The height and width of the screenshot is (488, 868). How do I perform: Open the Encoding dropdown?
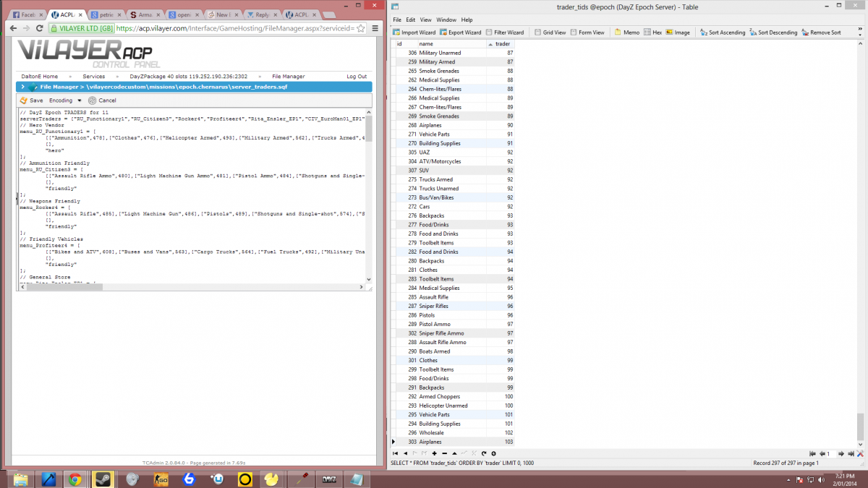(x=64, y=100)
